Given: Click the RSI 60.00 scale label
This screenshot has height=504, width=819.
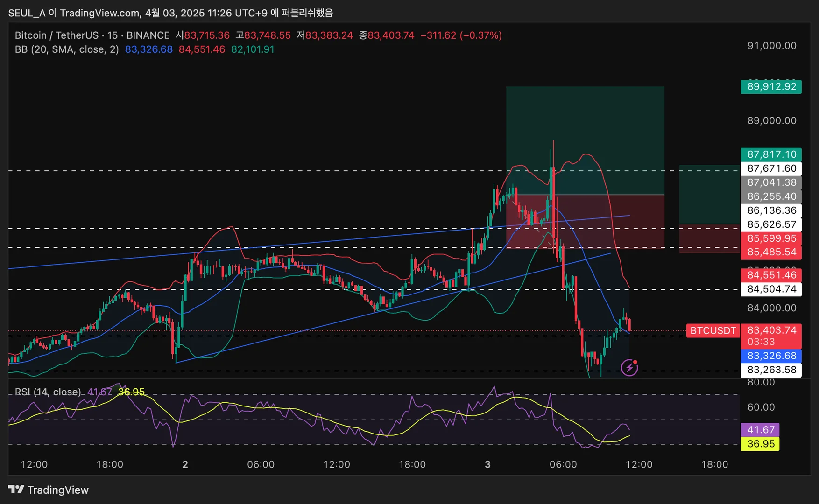Looking at the screenshot, I should click(761, 407).
